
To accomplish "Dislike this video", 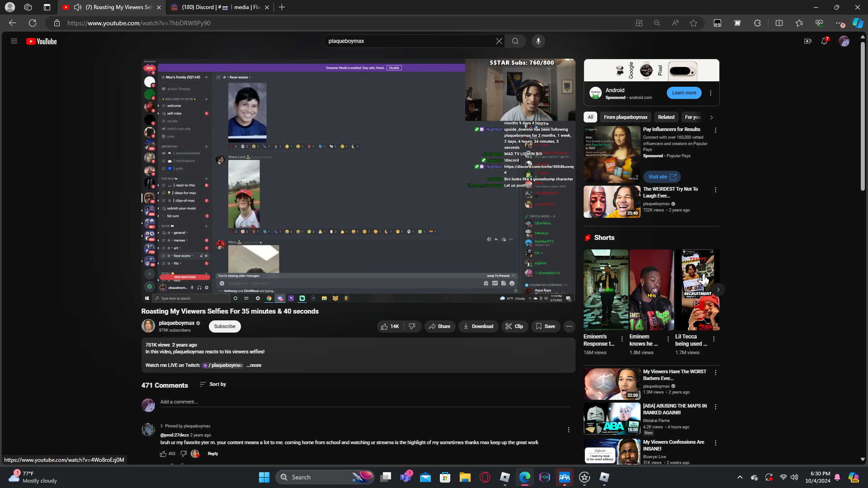I will click(x=412, y=326).
